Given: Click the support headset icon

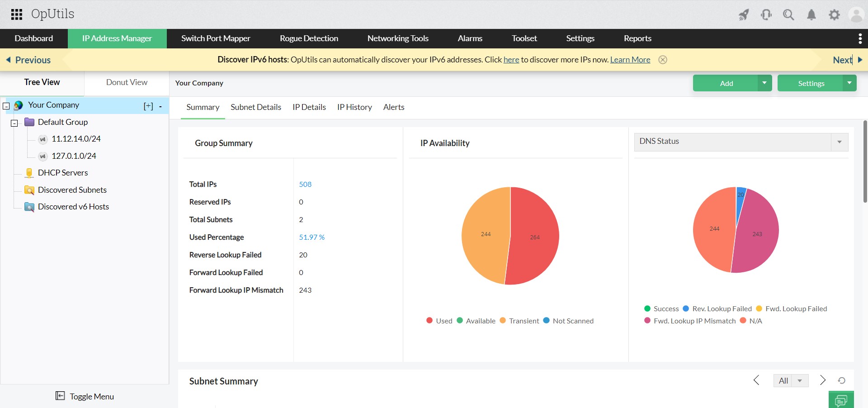Looking at the screenshot, I should (766, 14).
